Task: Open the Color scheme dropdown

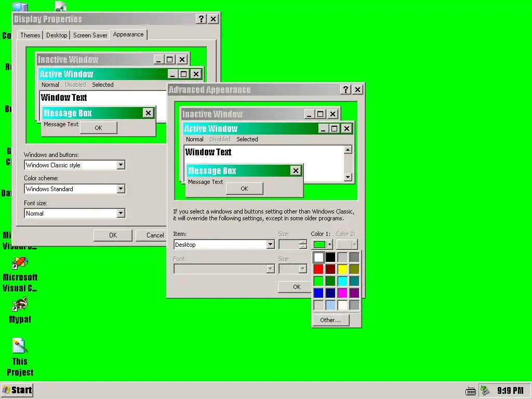Action: point(121,189)
